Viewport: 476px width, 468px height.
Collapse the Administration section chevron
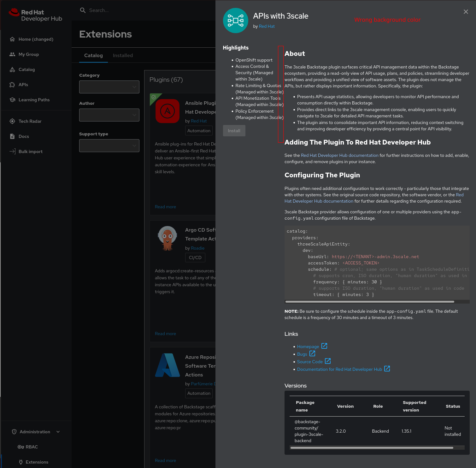click(58, 432)
